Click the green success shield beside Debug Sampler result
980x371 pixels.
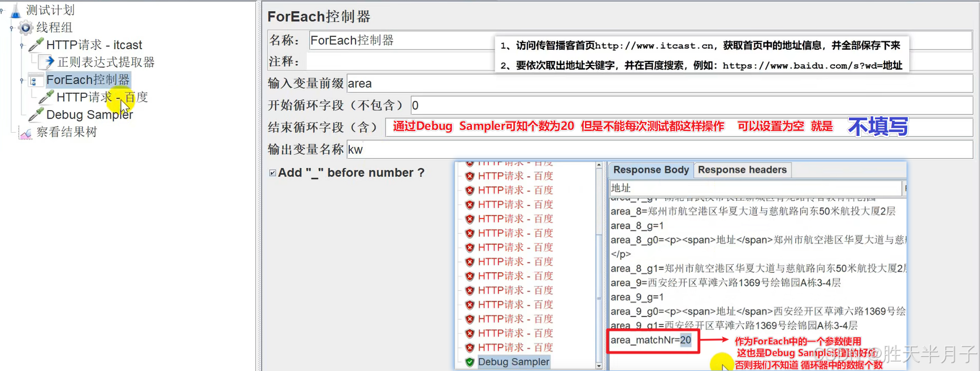tap(470, 362)
